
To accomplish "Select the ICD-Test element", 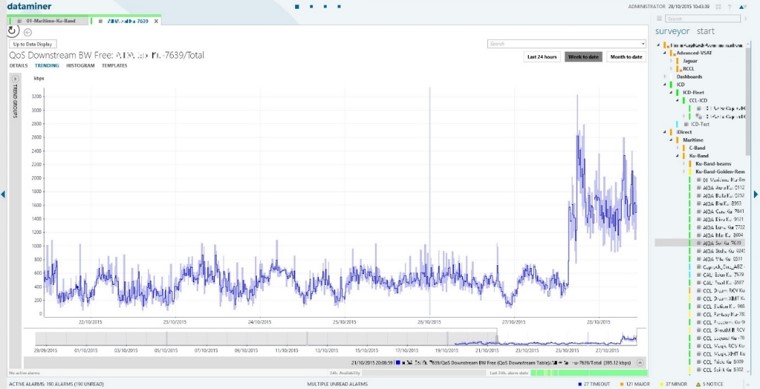I will coord(700,124).
